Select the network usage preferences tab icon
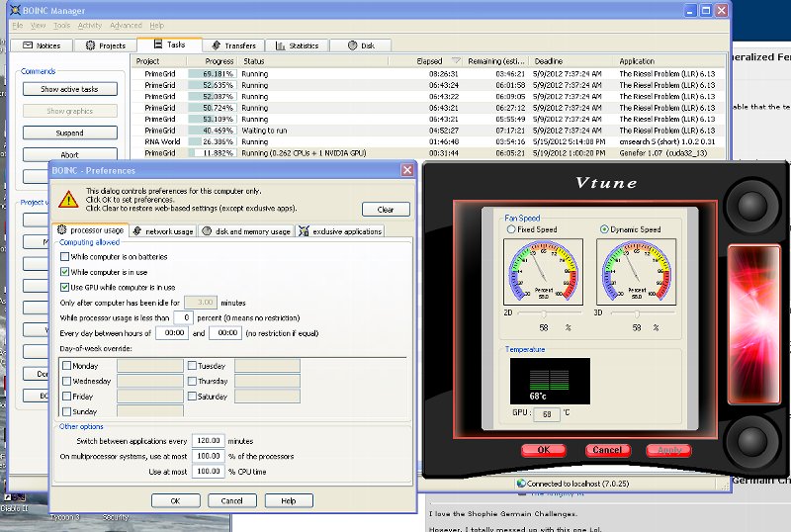Image resolution: width=791 pixels, height=532 pixels. click(136, 231)
